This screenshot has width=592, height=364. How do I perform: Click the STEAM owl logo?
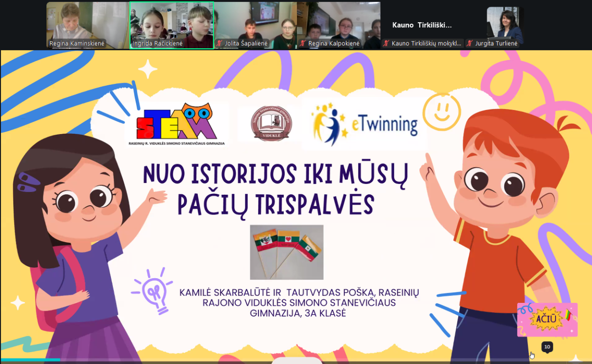pos(177,123)
